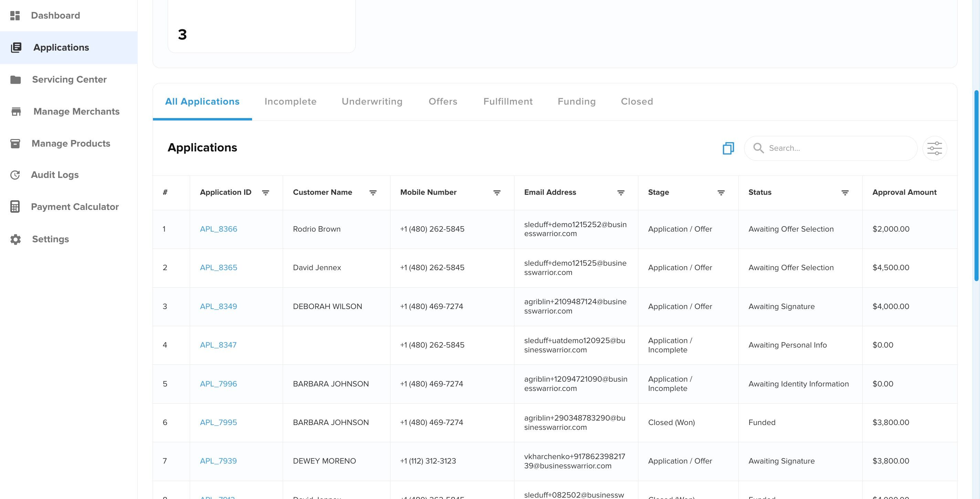Click the magnifier icon in search field
The width and height of the screenshot is (980, 499).
click(x=758, y=148)
